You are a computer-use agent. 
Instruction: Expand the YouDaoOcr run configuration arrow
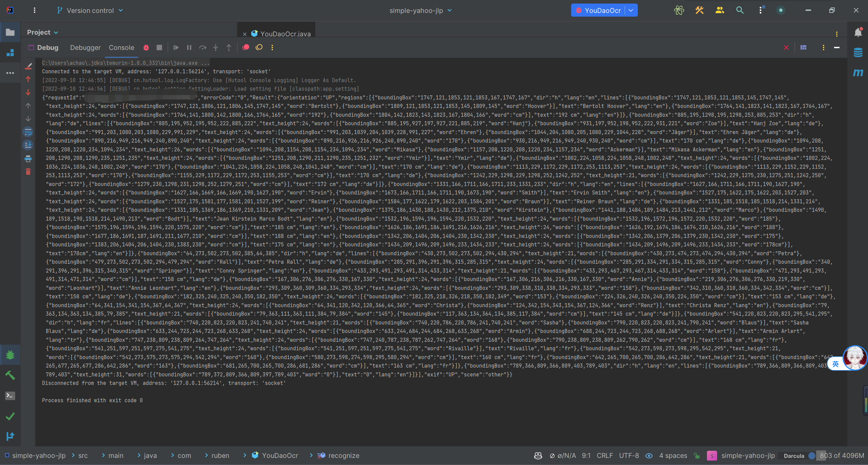coord(631,11)
